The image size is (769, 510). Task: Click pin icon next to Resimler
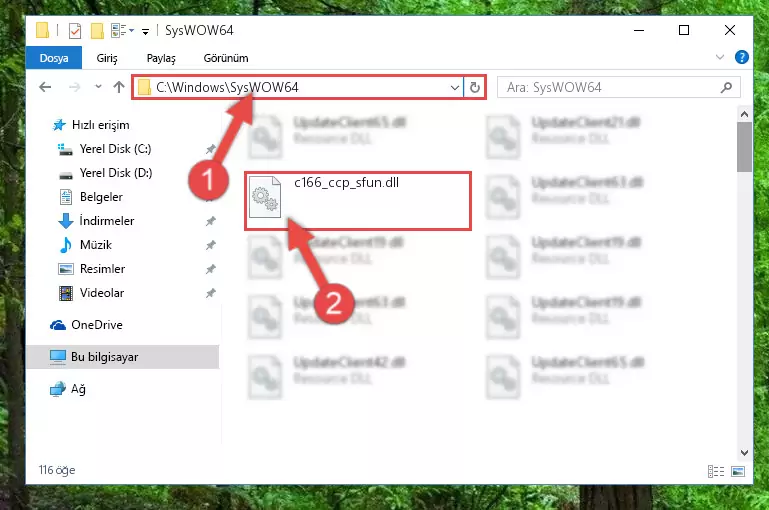click(210, 269)
